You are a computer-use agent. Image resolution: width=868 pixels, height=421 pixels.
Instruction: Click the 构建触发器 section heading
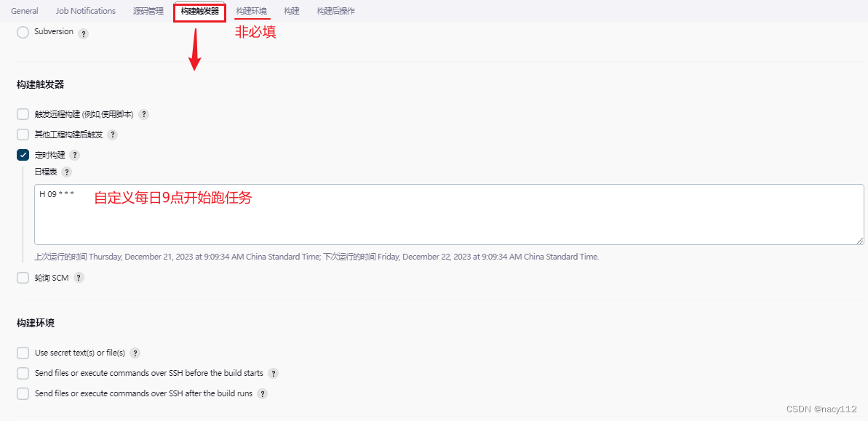[41, 84]
